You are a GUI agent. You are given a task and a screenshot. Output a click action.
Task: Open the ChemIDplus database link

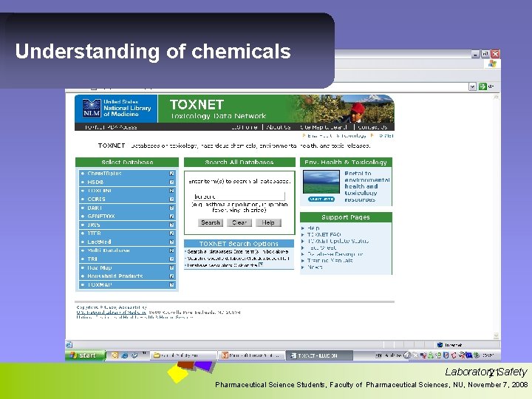coord(104,174)
